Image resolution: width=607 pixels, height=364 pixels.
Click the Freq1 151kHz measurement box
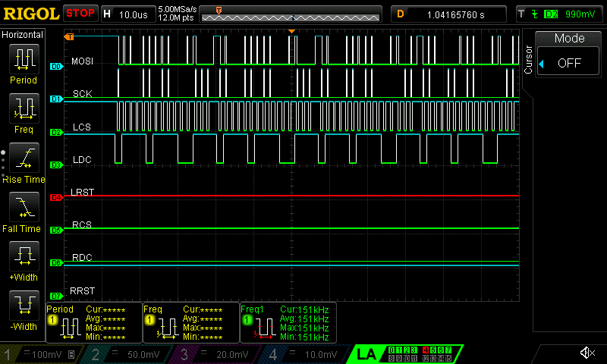[288, 322]
